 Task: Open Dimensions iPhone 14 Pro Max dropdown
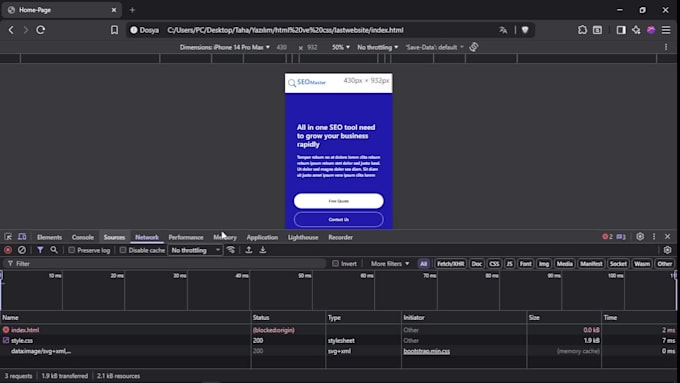click(x=225, y=47)
